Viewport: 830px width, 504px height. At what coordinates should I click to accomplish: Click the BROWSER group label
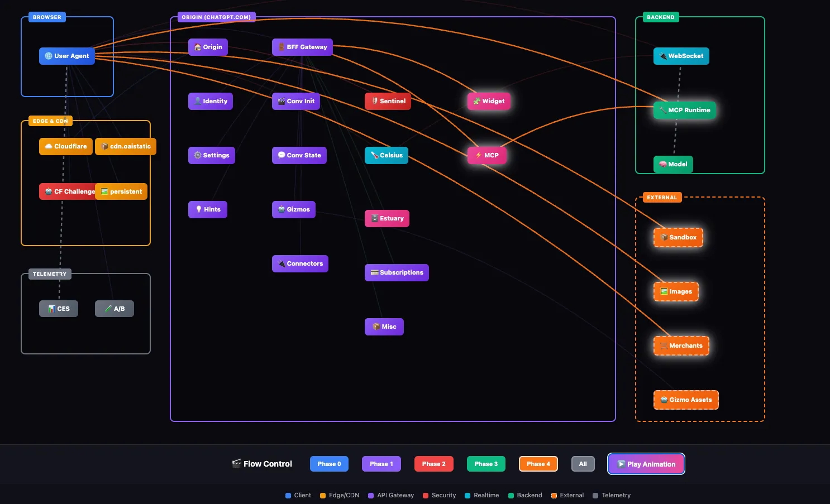coord(47,17)
